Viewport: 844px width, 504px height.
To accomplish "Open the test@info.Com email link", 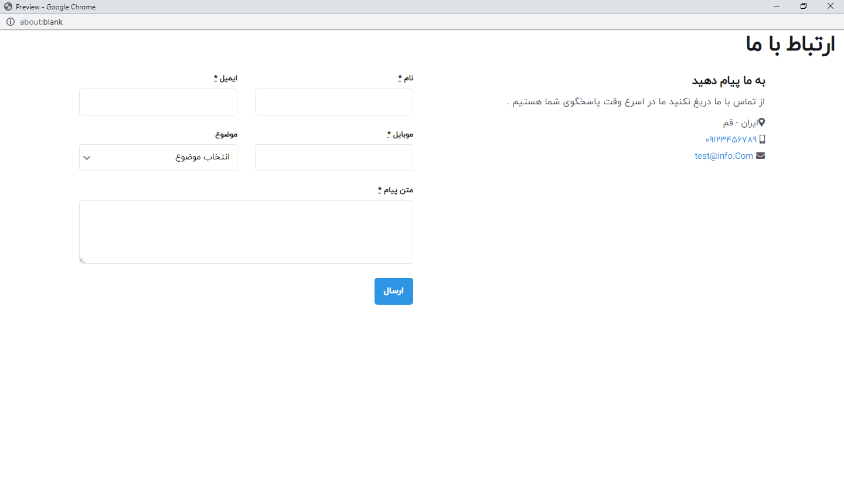I will tap(724, 156).
